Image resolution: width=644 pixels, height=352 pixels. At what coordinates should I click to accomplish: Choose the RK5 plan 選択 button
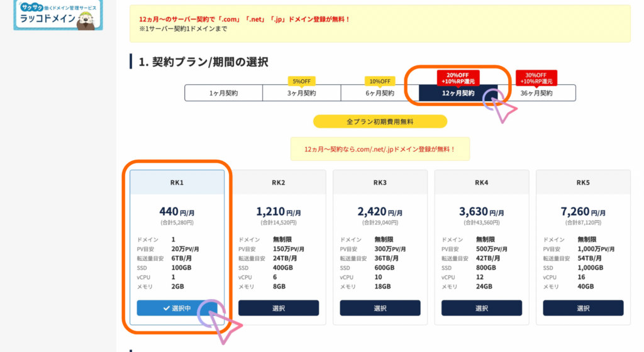pyautogui.click(x=583, y=308)
